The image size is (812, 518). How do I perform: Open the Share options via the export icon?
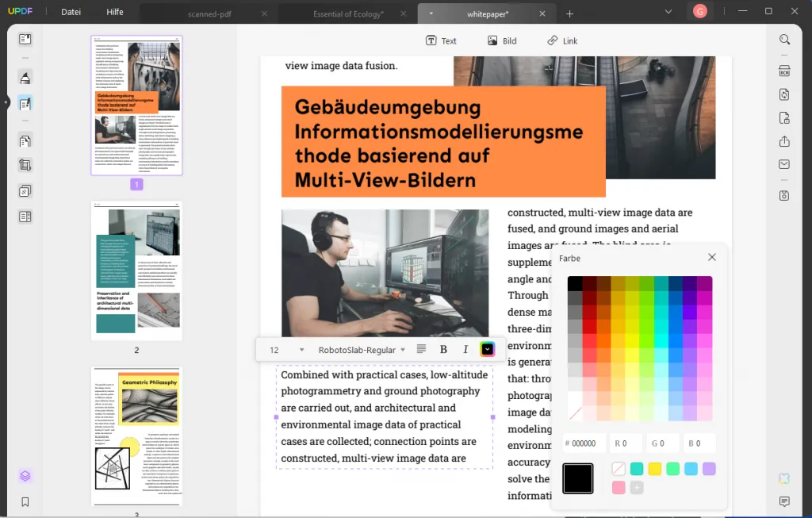[784, 141]
